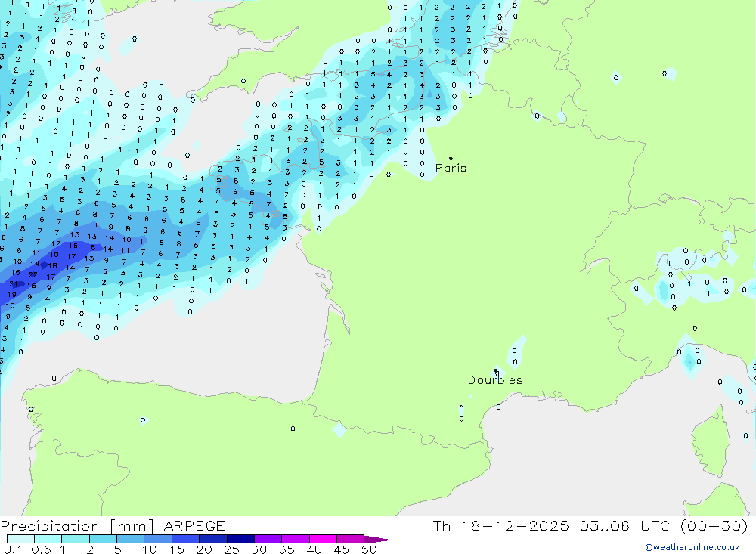Select the 45–50 mm legend swatch
This screenshot has width=756, height=554.
tap(350, 539)
